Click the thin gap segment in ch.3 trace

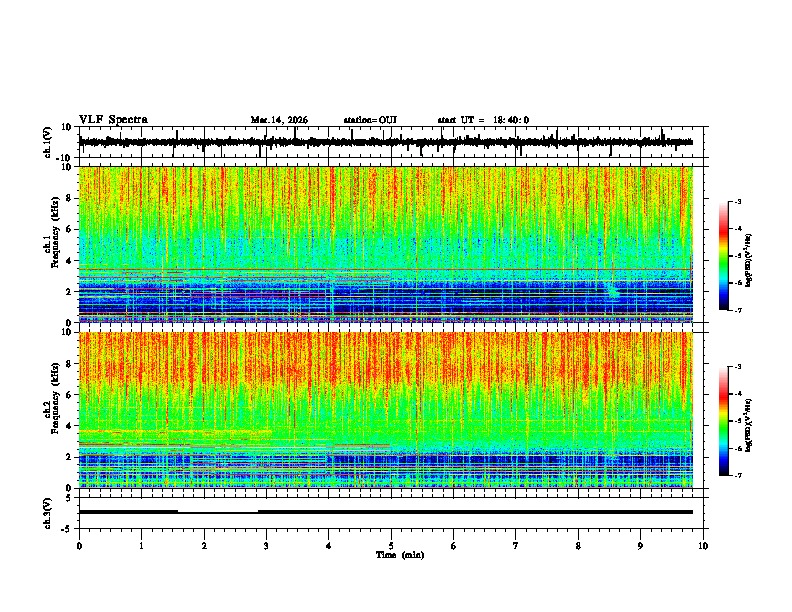(218, 513)
